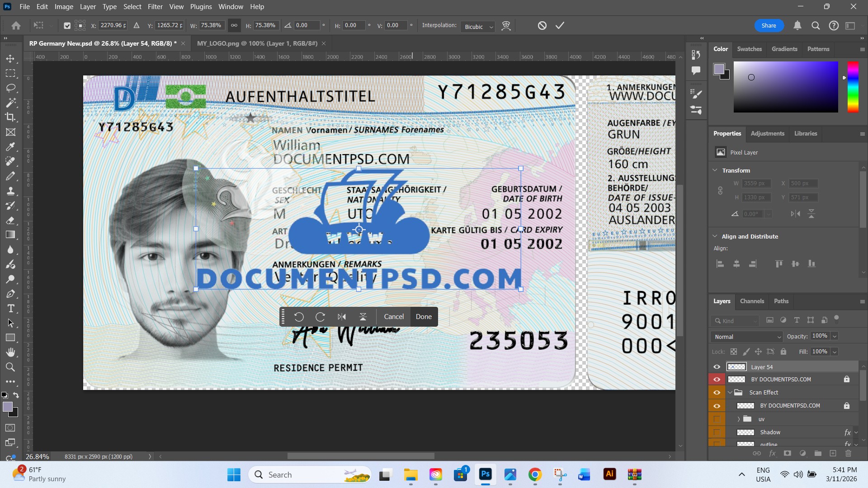Open the Interpolation Bicubic dropdown
The image size is (868, 488).
(x=478, y=27)
